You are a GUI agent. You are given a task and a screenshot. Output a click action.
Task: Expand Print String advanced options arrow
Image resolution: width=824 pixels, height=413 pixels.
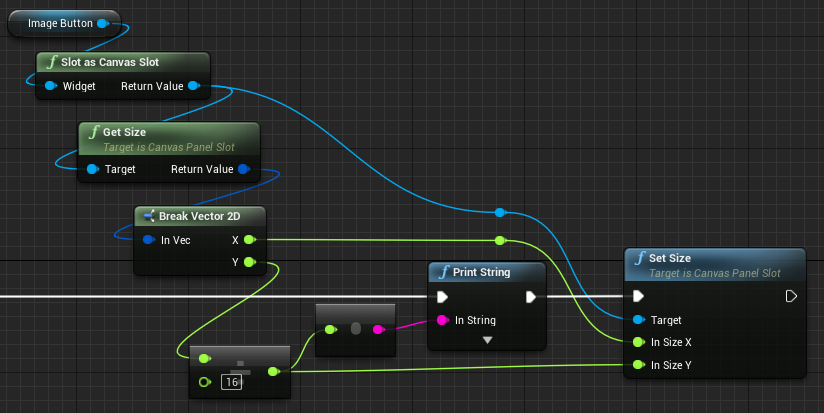pos(487,340)
